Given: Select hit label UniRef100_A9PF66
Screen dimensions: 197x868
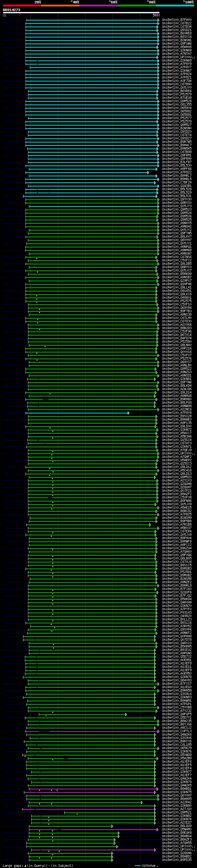Looking at the screenshot, I should click(x=177, y=169).
